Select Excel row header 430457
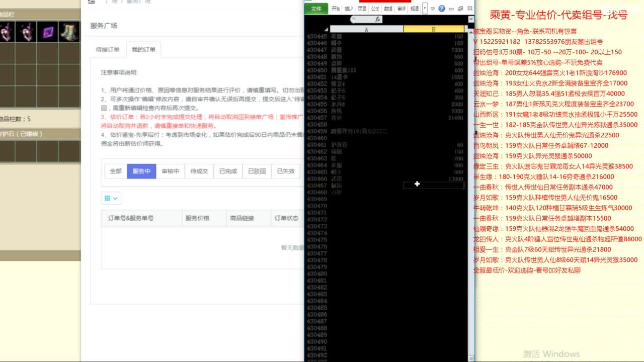The height and width of the screenshot is (362, 644). 317,118
